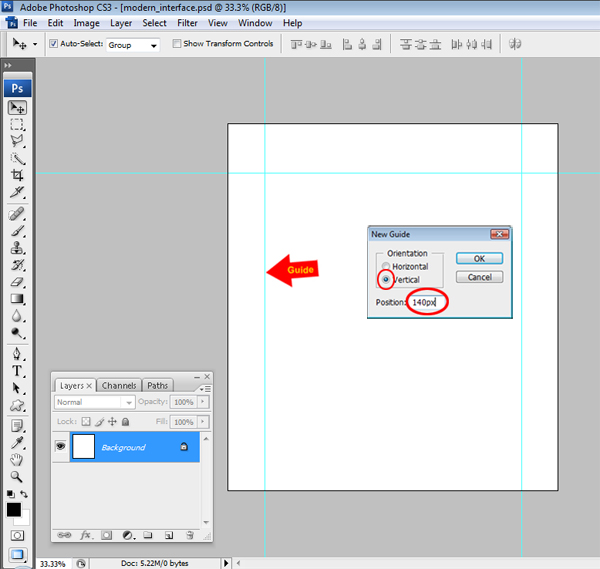The image size is (600, 569).
Task: Select the Path Selection tool
Action: [x=17, y=388]
